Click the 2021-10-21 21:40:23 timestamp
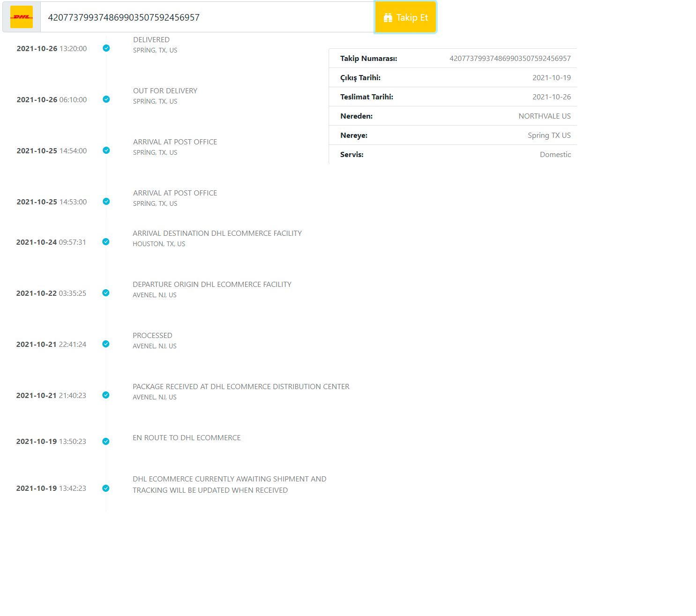Image resolution: width=696 pixels, height=616 pixels. 51,396
